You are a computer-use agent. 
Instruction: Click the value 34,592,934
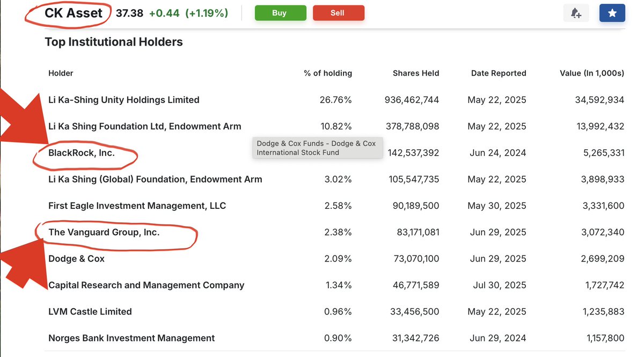pyautogui.click(x=597, y=100)
